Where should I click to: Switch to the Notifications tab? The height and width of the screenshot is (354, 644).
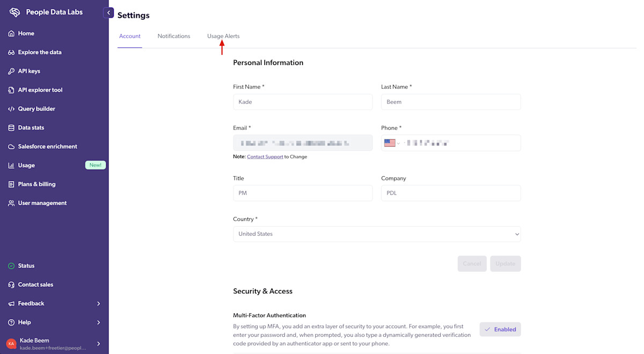174,35
